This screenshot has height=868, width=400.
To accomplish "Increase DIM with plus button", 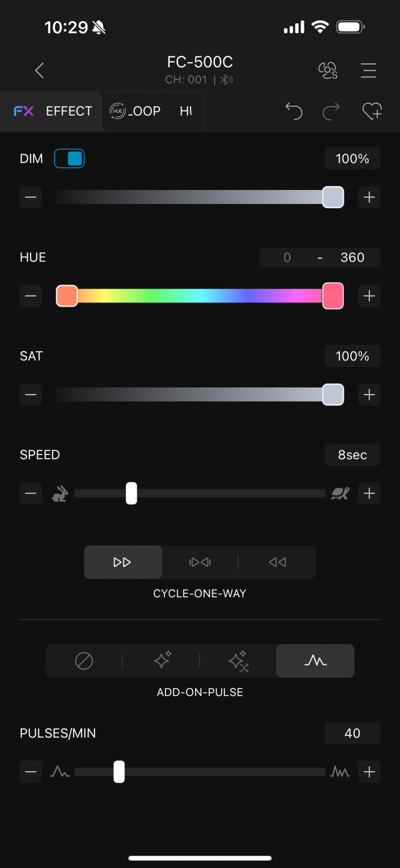I will (x=369, y=198).
